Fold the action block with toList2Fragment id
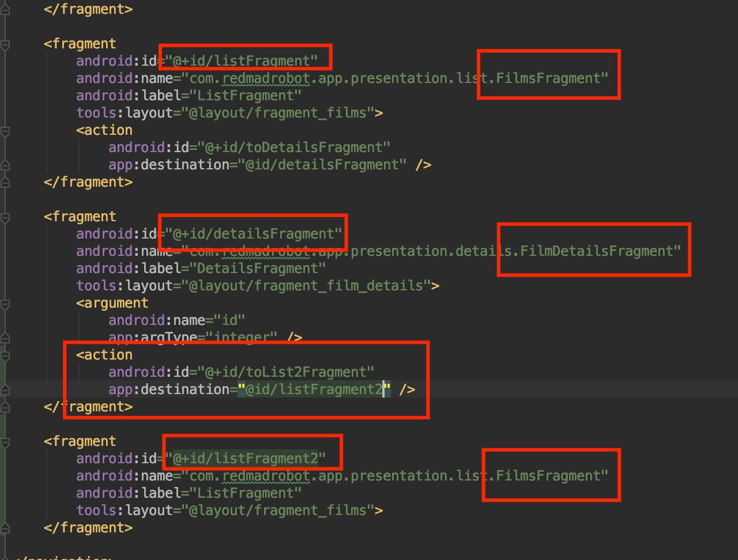Image resolution: width=738 pixels, height=560 pixels. pos(5,355)
